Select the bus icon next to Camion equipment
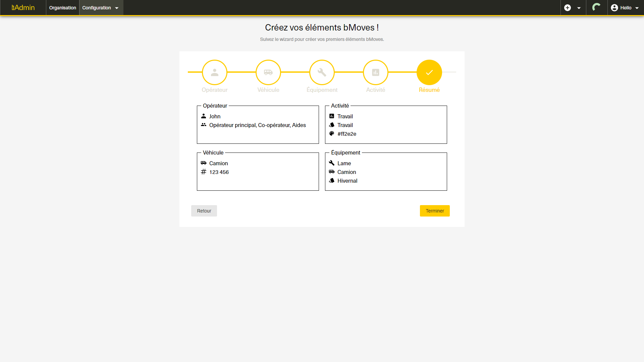 332,172
